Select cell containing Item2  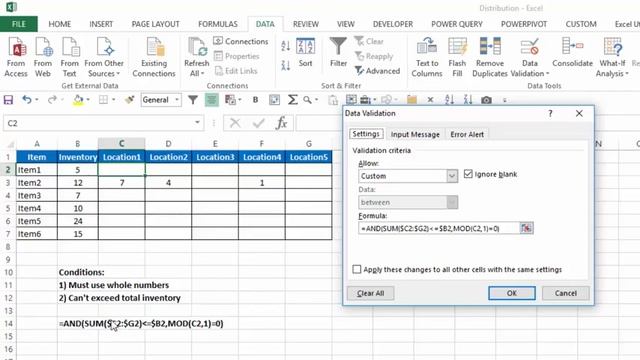[37, 182]
